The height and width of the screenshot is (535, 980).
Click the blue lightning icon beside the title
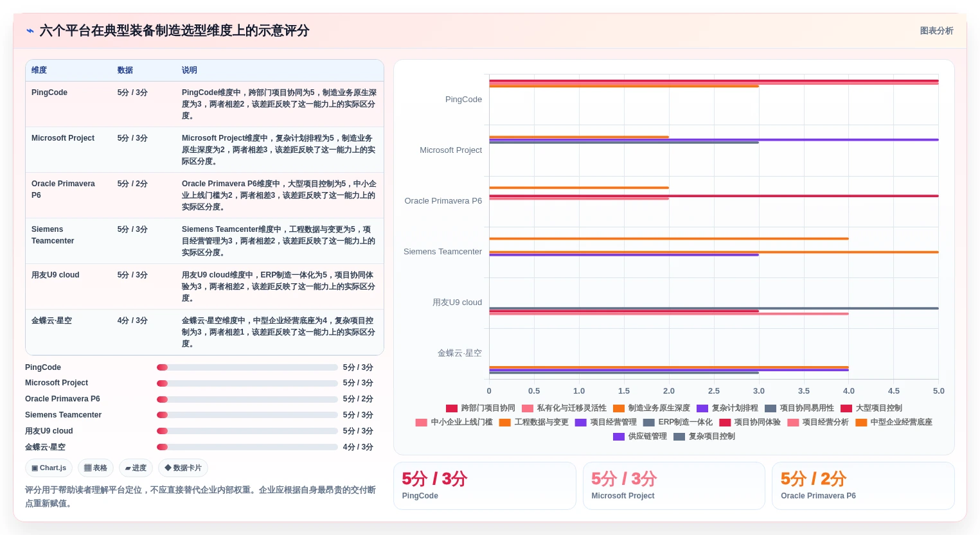click(x=30, y=31)
